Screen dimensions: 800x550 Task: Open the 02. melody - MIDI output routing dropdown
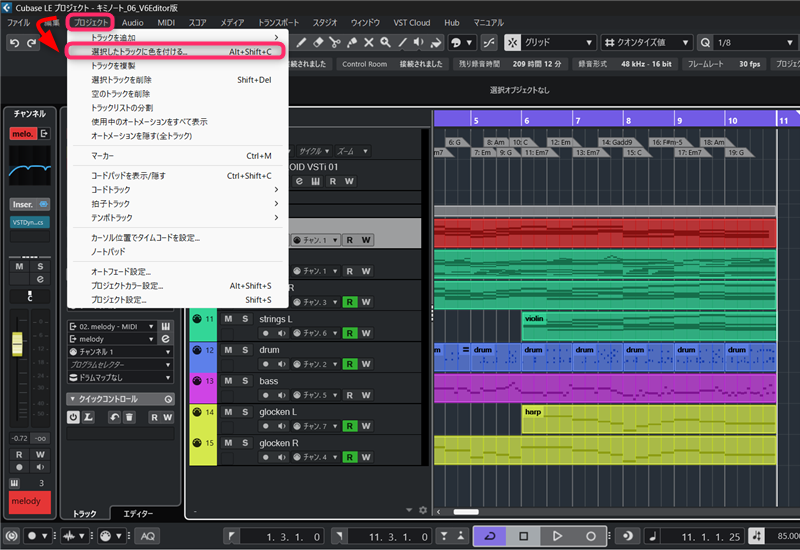(x=112, y=327)
